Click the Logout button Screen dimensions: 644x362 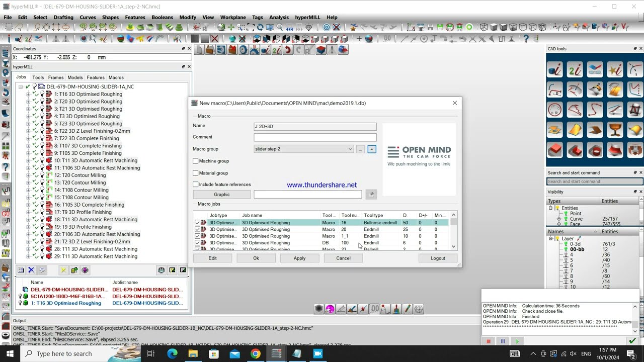pyautogui.click(x=438, y=258)
